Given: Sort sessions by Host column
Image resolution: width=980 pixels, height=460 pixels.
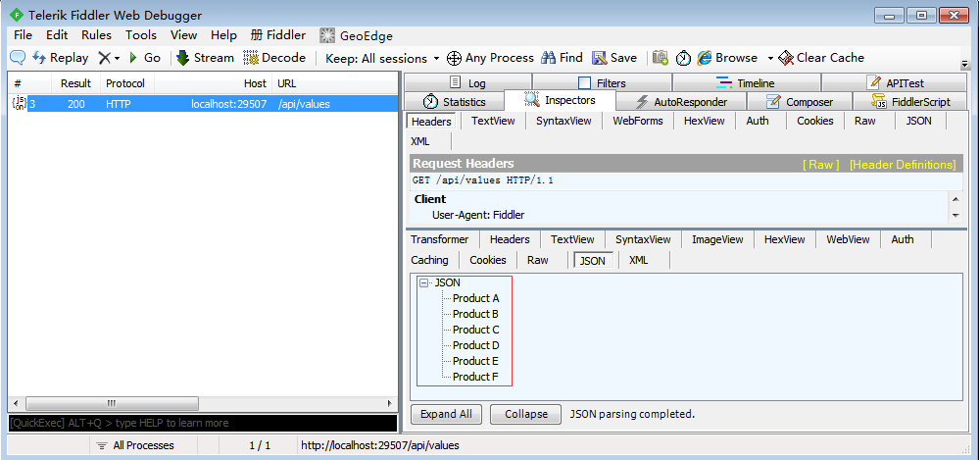Looking at the screenshot, I should pyautogui.click(x=213, y=83).
